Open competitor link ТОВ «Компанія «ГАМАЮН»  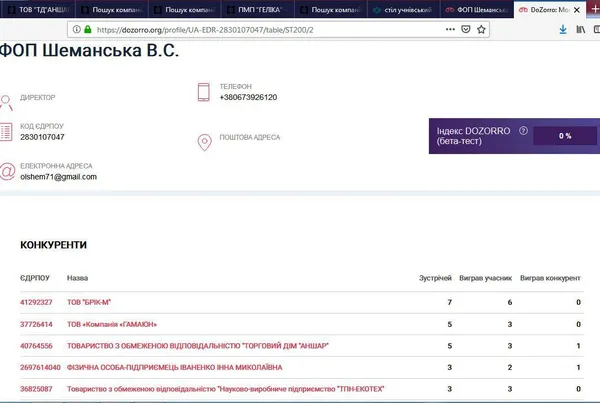pyautogui.click(x=112, y=325)
